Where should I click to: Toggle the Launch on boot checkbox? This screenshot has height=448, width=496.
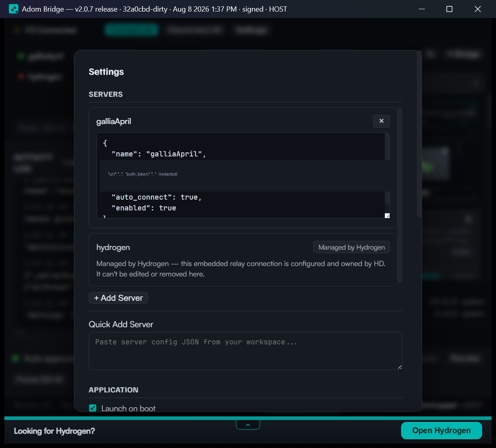(93, 408)
